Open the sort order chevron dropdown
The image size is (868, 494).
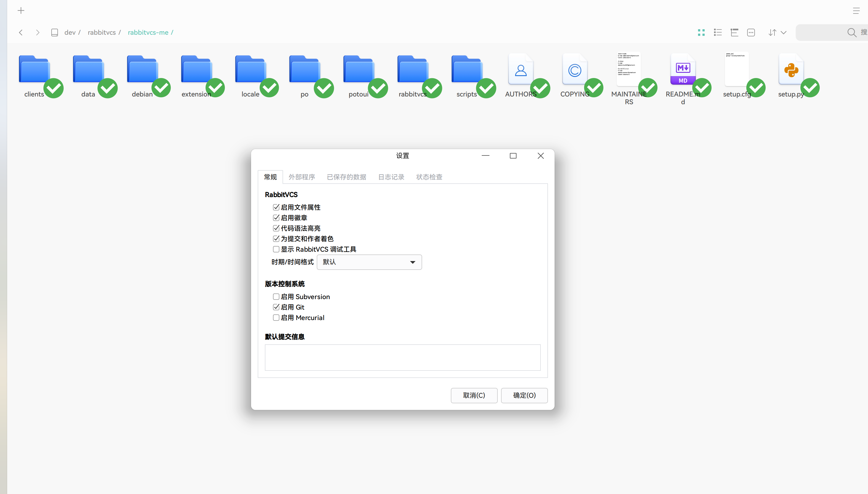pyautogui.click(x=784, y=32)
